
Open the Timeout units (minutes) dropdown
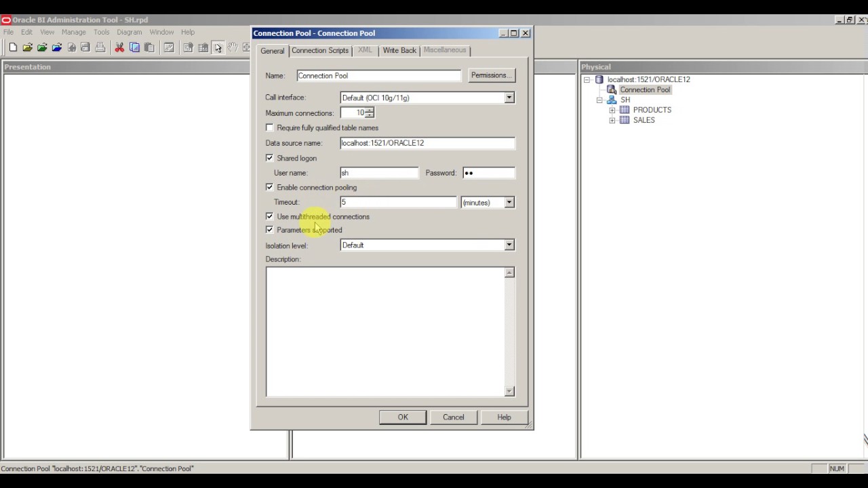(x=509, y=202)
